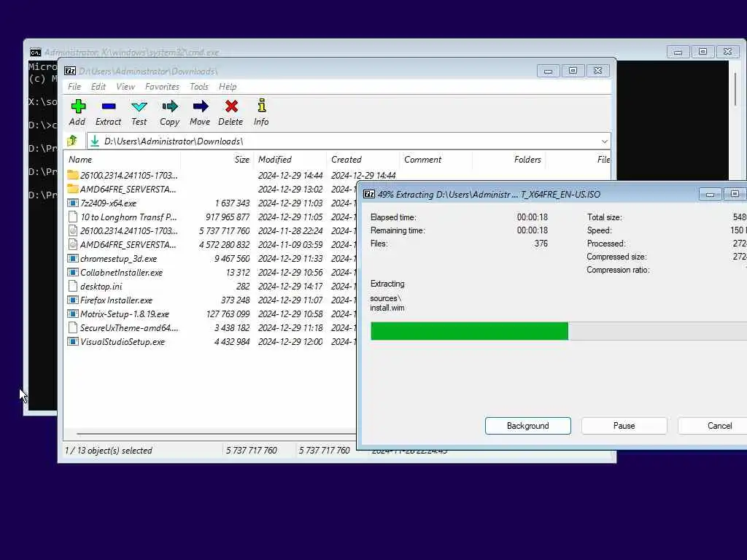Image resolution: width=747 pixels, height=560 pixels.
Task: Click the size value 917 965 877
Action: 228,217
